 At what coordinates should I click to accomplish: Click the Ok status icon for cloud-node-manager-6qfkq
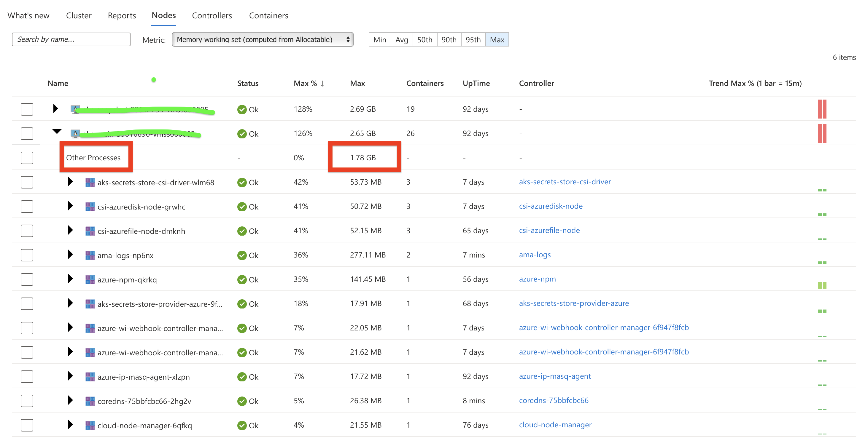click(x=241, y=425)
